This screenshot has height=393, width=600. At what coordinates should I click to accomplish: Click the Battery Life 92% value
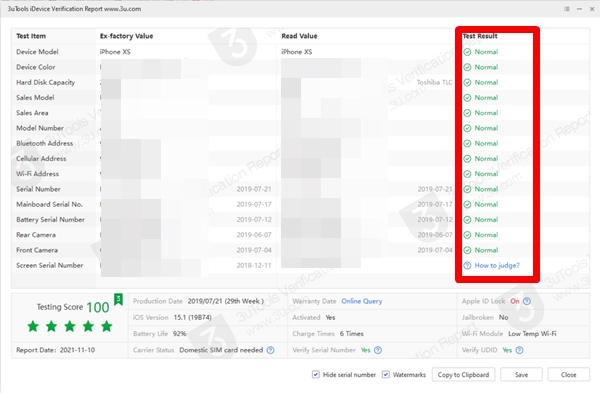pyautogui.click(x=179, y=334)
